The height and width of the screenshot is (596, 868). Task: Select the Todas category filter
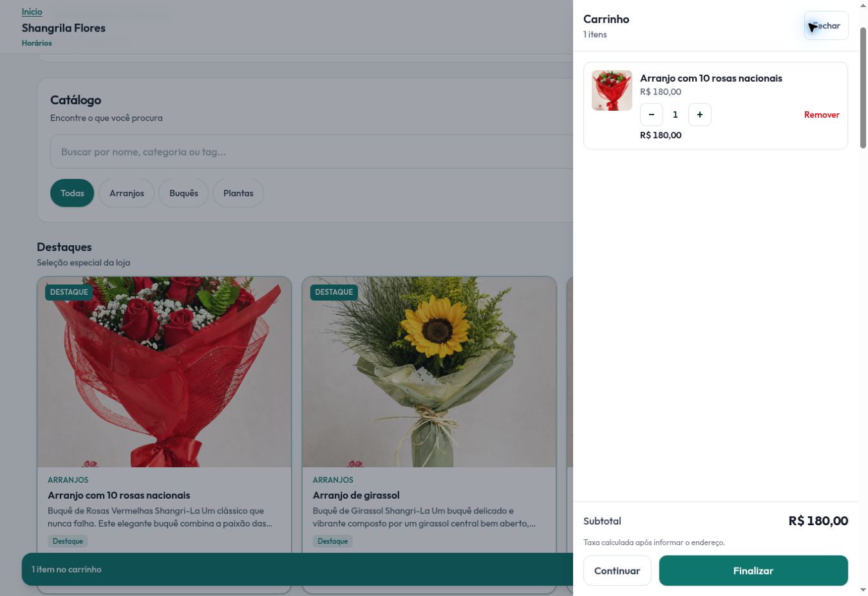[72, 193]
